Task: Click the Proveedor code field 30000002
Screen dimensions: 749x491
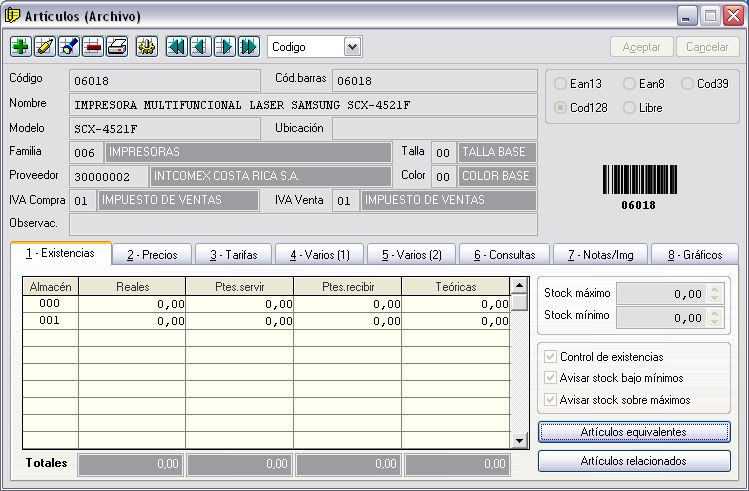Action: click(x=109, y=176)
